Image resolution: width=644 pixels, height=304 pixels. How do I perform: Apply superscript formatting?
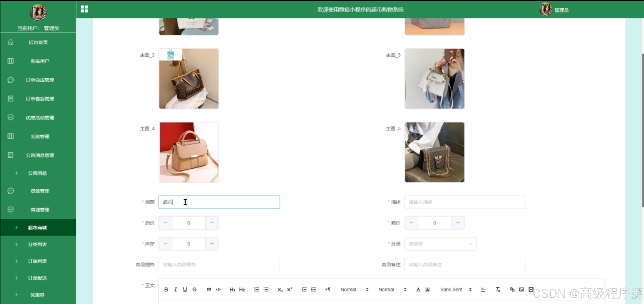(290, 290)
